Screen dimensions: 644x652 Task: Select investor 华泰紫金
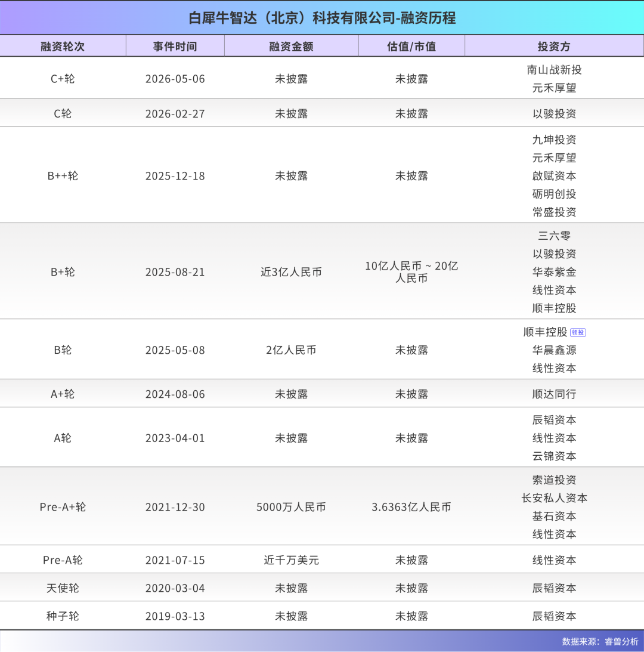tap(554, 272)
